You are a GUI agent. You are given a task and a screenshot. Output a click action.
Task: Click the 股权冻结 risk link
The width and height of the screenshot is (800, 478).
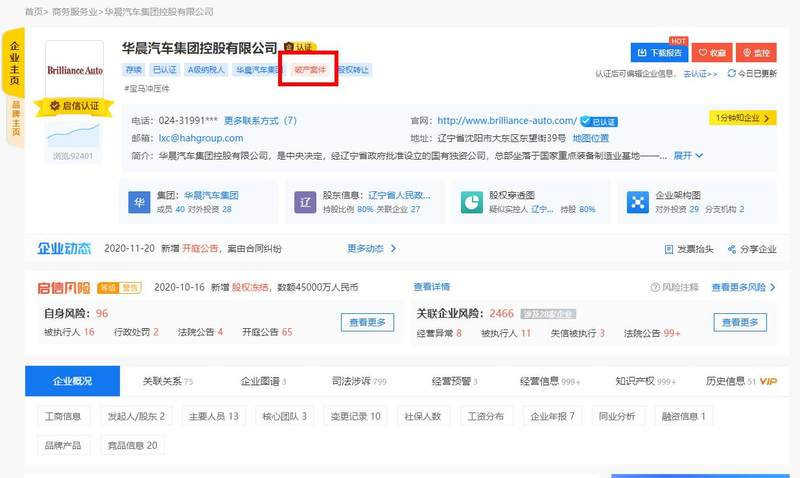pyautogui.click(x=250, y=287)
